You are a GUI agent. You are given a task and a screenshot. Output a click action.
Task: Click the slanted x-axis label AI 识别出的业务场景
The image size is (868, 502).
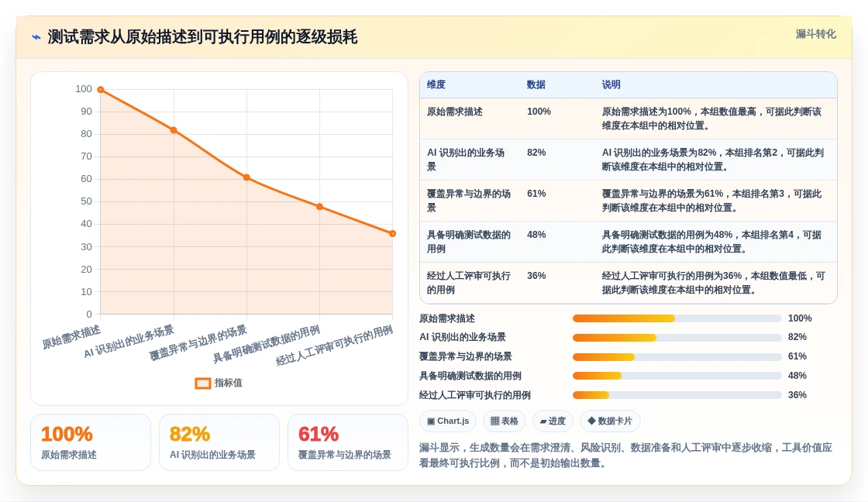point(129,342)
